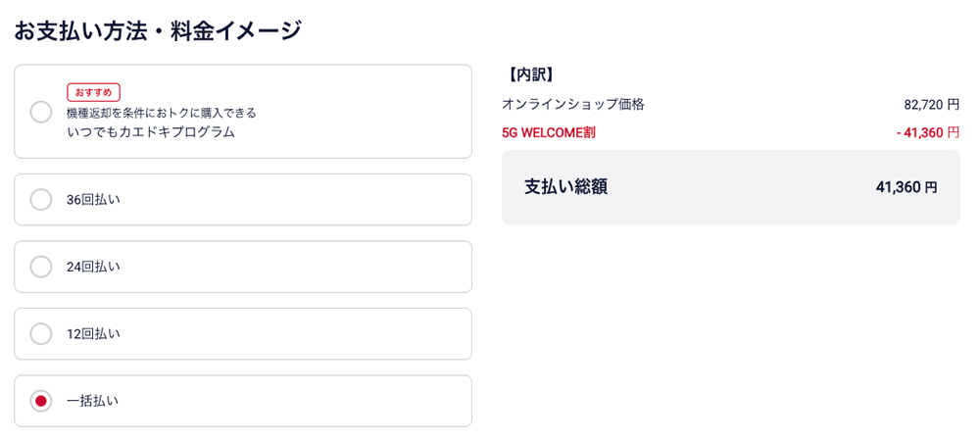The height and width of the screenshot is (442, 980).
Task: Click the 41,360 円 total amount
Action: (x=906, y=187)
